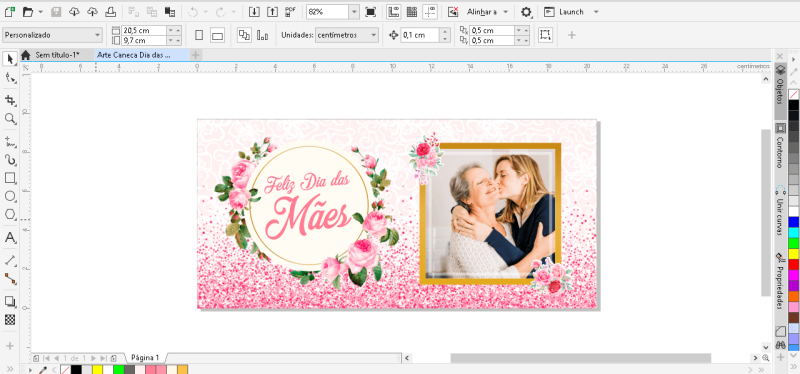Toggle show guidelines button
The width and height of the screenshot is (800, 374).
click(430, 12)
